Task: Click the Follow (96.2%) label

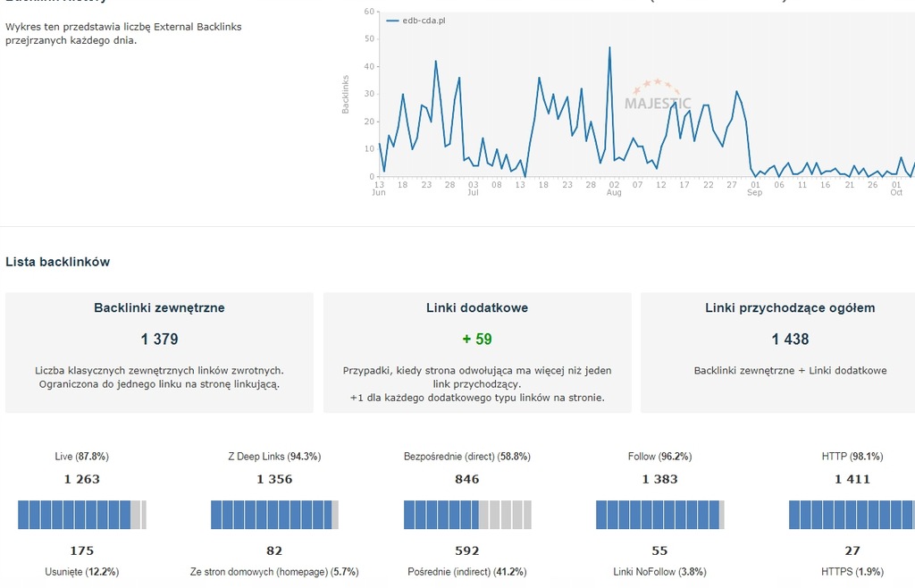Action: [660, 456]
